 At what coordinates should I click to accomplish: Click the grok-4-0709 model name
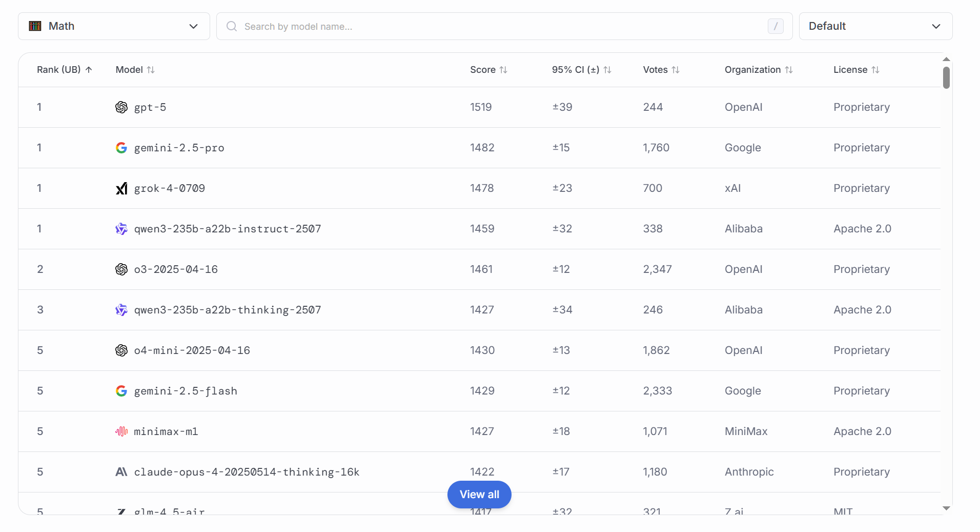(170, 188)
